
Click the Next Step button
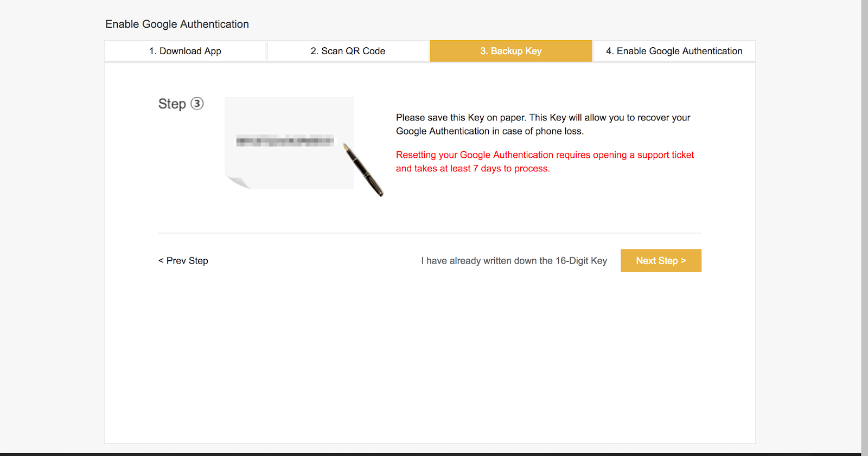pos(661,261)
